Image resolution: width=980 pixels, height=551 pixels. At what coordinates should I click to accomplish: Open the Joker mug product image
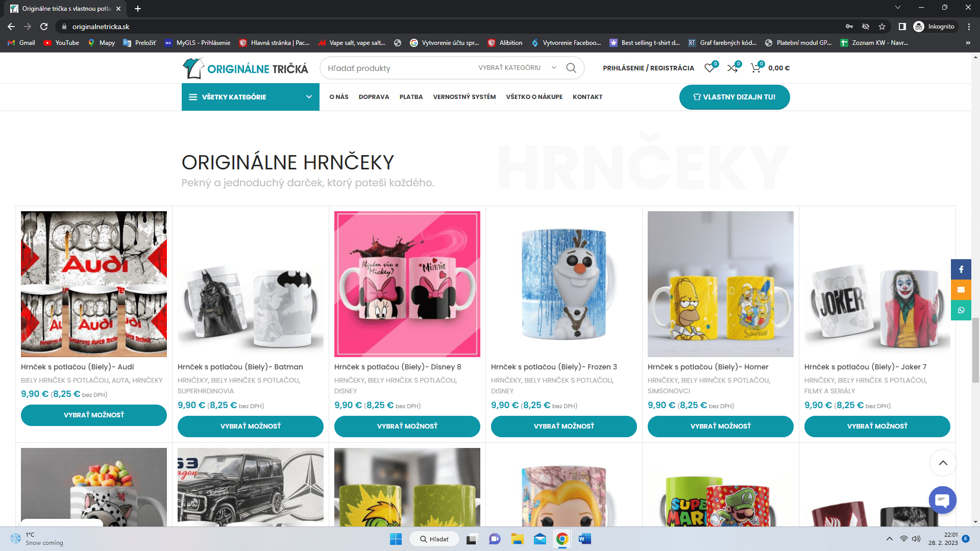coord(877,284)
